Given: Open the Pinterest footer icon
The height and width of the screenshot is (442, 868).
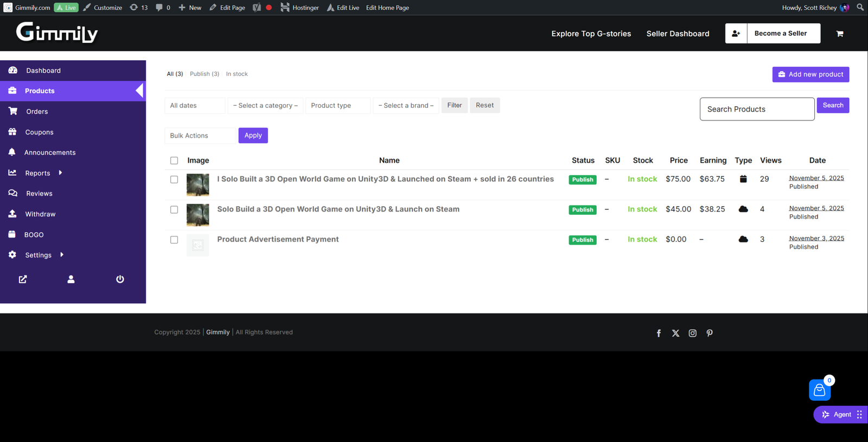Looking at the screenshot, I should click(x=710, y=333).
